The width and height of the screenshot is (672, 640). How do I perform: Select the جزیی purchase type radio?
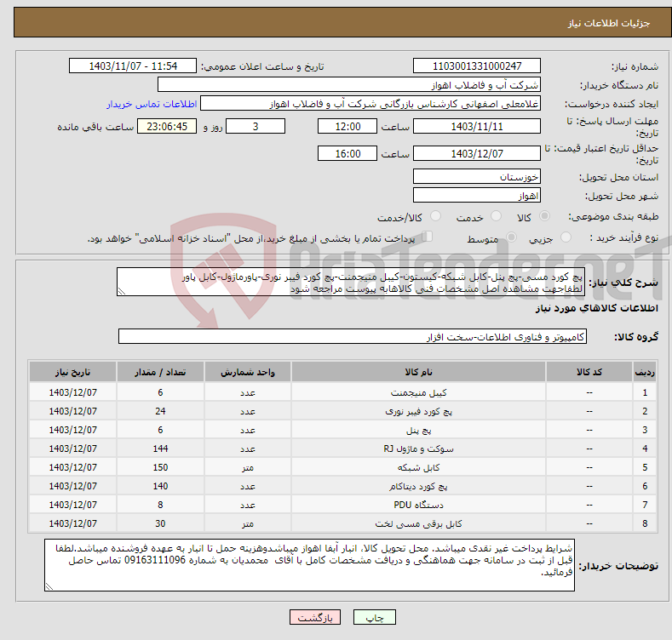click(x=566, y=237)
